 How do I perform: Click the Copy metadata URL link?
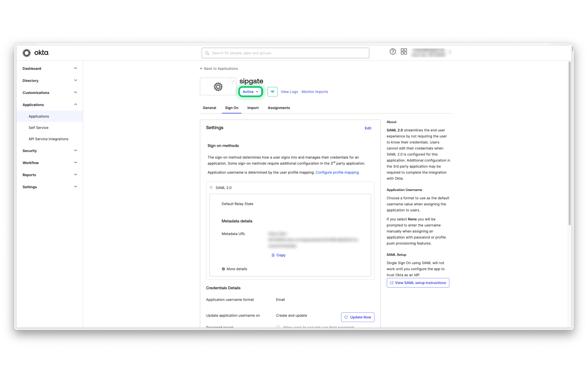coord(278,255)
